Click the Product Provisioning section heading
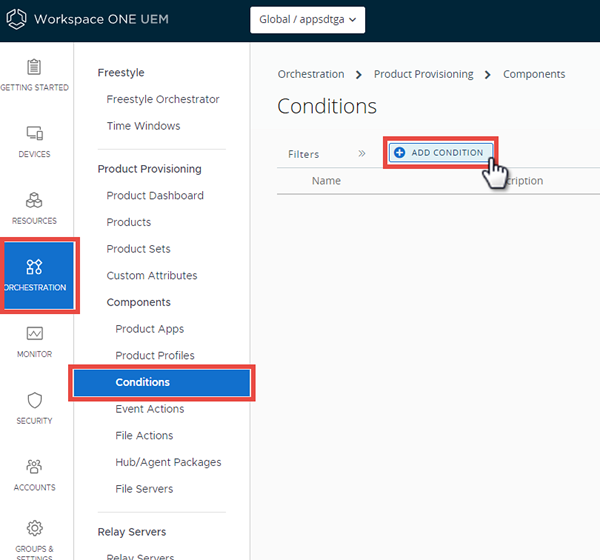600x560 pixels. tap(149, 169)
